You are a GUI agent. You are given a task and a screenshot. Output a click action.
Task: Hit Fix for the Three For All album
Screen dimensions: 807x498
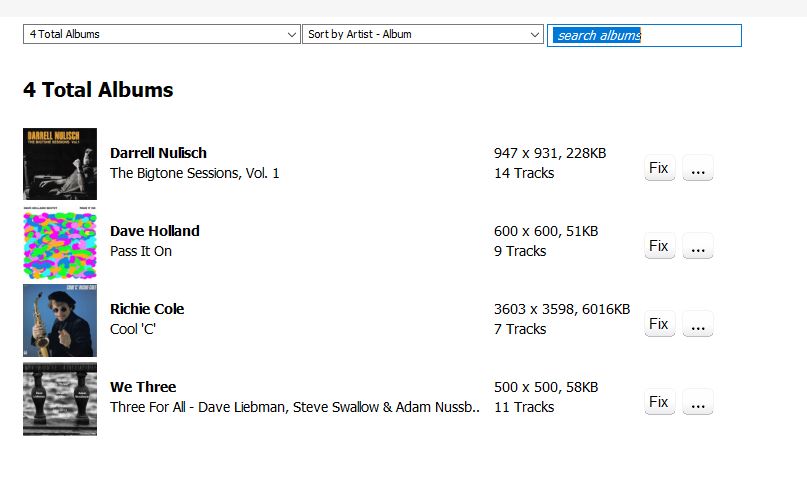pyautogui.click(x=658, y=402)
